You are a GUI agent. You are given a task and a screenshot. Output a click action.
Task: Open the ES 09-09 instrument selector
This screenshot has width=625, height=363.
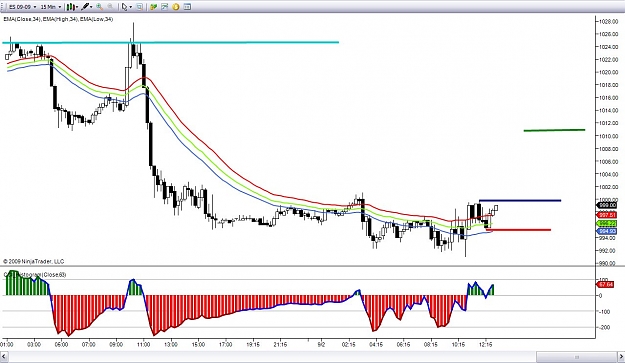(x=23, y=7)
